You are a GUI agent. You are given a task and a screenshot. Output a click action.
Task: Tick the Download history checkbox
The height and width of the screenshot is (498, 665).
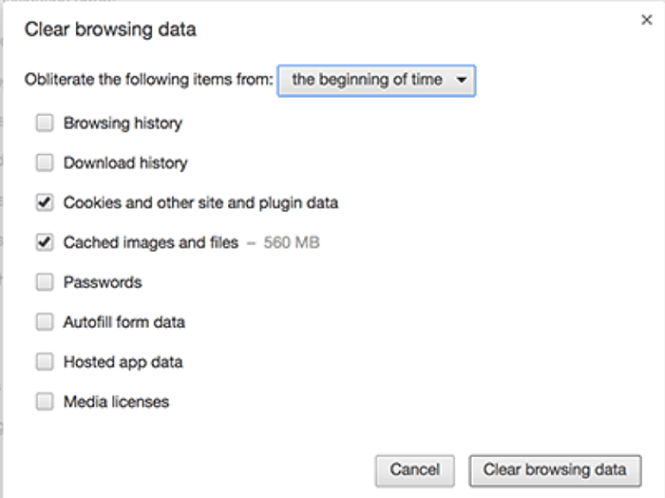pyautogui.click(x=44, y=163)
